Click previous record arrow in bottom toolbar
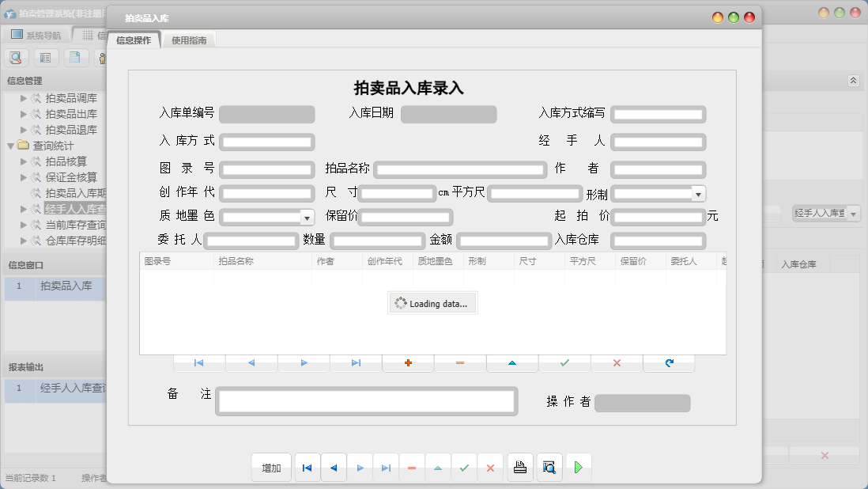Viewport: 868px width, 489px height. [333, 468]
